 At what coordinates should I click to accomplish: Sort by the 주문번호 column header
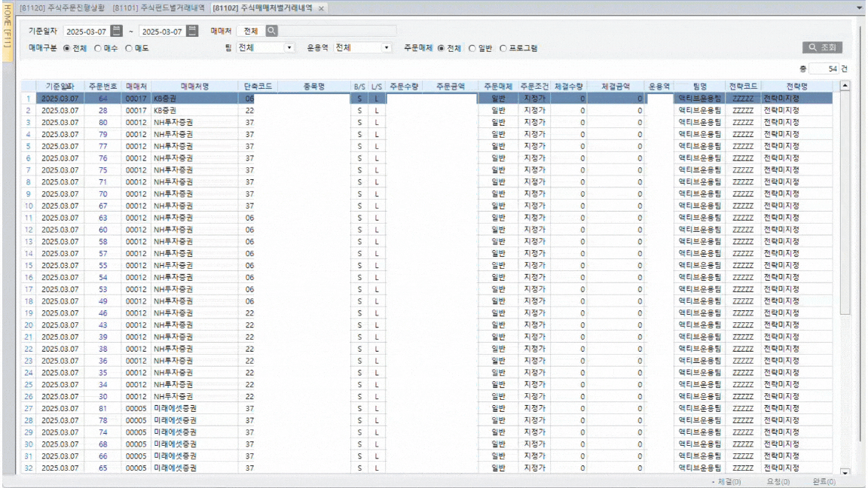(102, 87)
